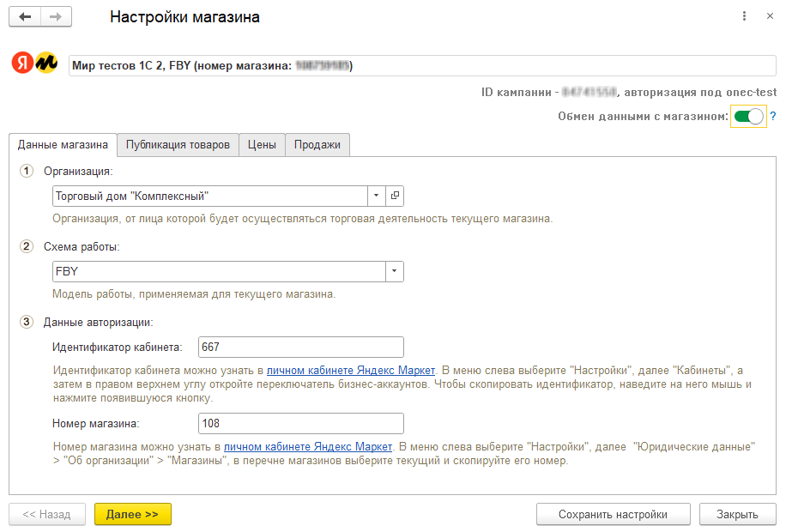Expand the Организация dropdown list
The width and height of the screenshot is (786, 532).
coord(376,196)
